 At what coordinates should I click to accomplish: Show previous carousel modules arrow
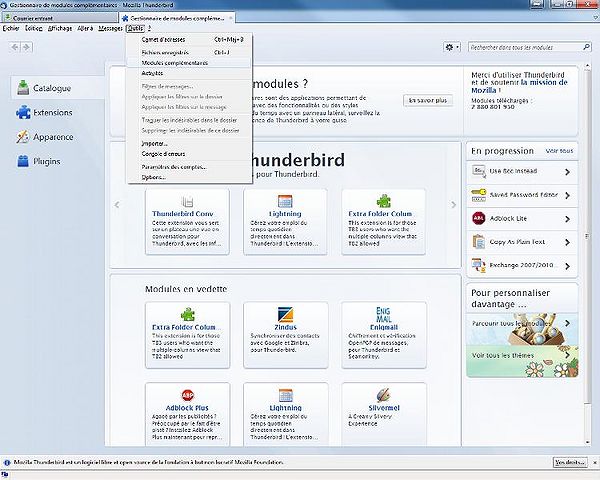coord(117,205)
